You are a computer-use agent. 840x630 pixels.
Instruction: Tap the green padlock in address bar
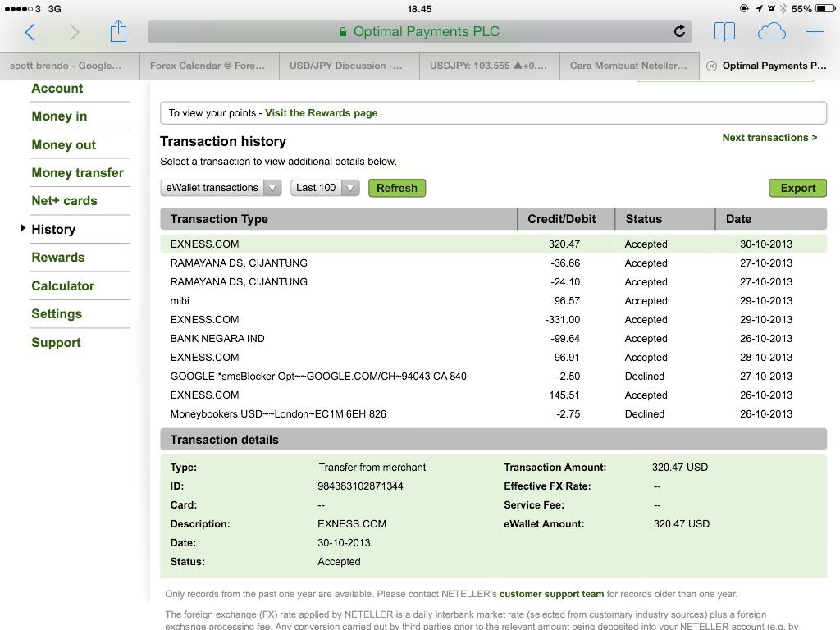[x=343, y=32]
